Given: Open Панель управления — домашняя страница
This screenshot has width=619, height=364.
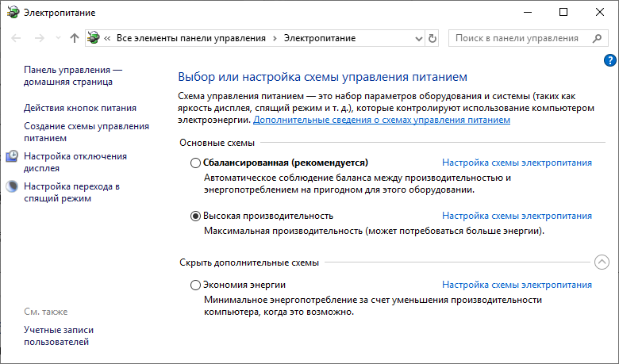Looking at the screenshot, I should [x=73, y=75].
